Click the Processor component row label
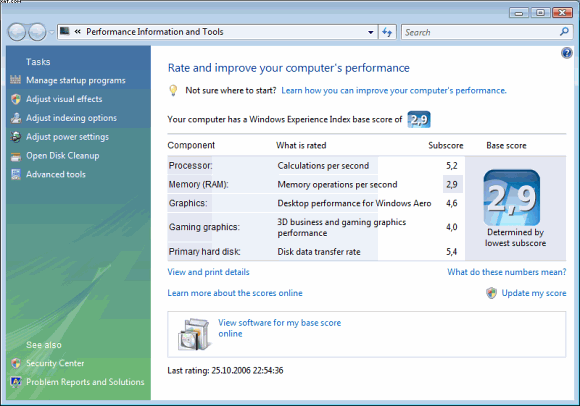This screenshot has height=406, width=580. click(190, 166)
